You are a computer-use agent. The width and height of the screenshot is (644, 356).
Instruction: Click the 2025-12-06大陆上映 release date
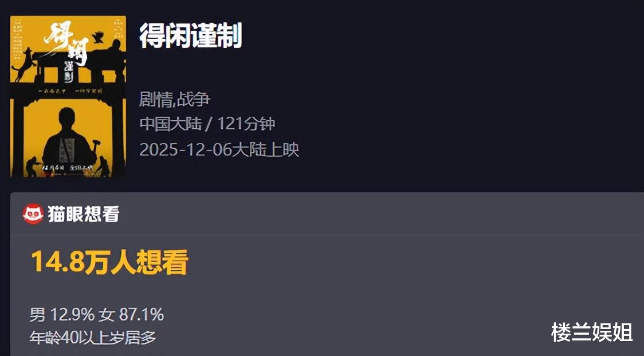tap(219, 149)
